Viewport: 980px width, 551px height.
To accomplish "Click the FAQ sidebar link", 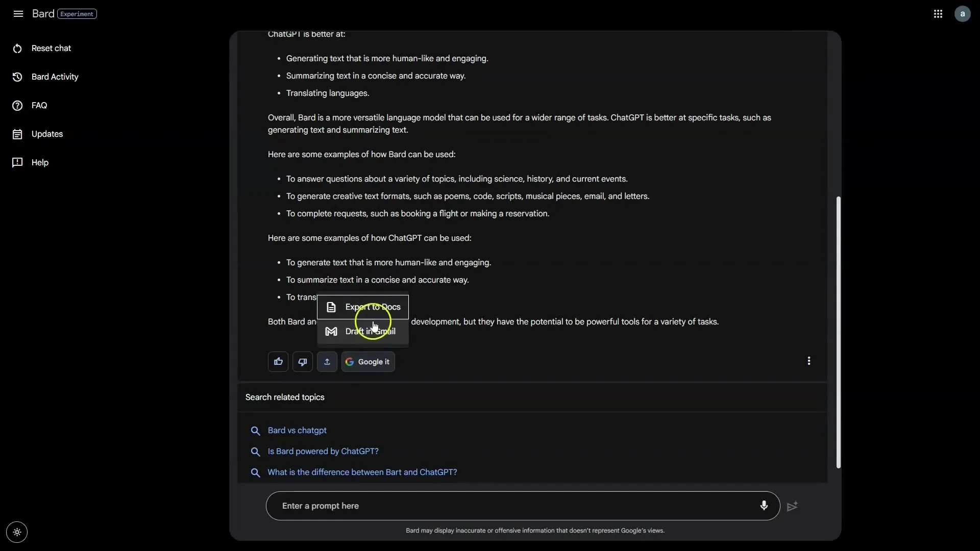I will click(39, 105).
